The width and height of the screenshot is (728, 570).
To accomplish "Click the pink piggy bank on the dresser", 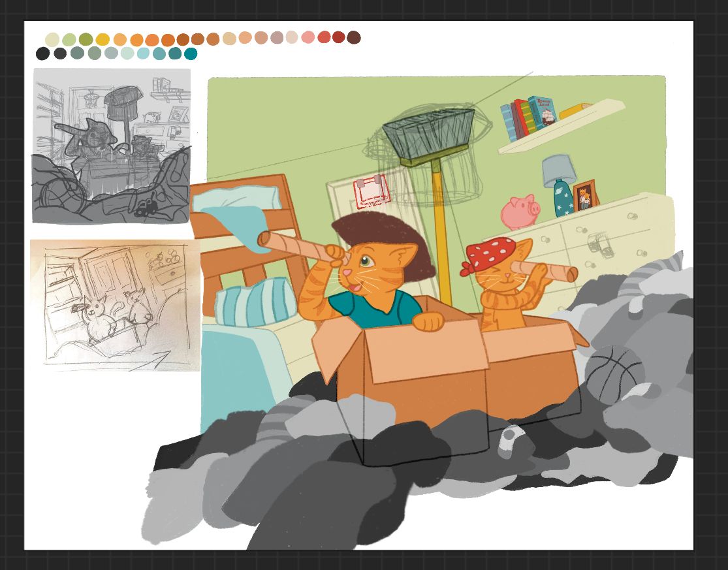I will tap(520, 211).
